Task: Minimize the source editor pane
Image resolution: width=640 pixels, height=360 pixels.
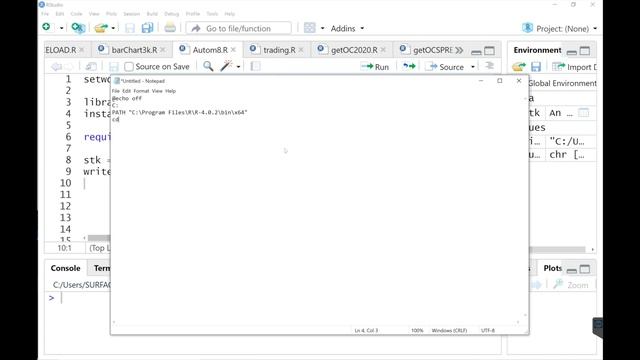Action: [x=476, y=51]
